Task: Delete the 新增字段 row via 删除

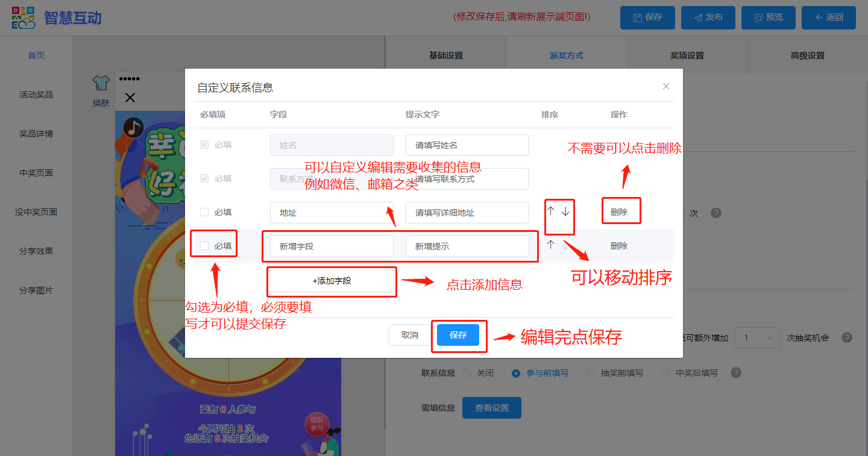Action: (x=619, y=246)
